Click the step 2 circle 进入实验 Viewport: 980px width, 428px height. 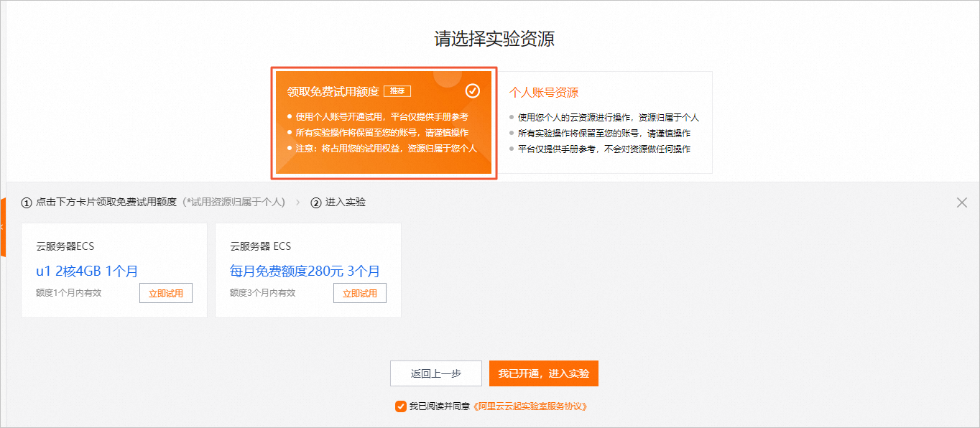pyautogui.click(x=316, y=203)
